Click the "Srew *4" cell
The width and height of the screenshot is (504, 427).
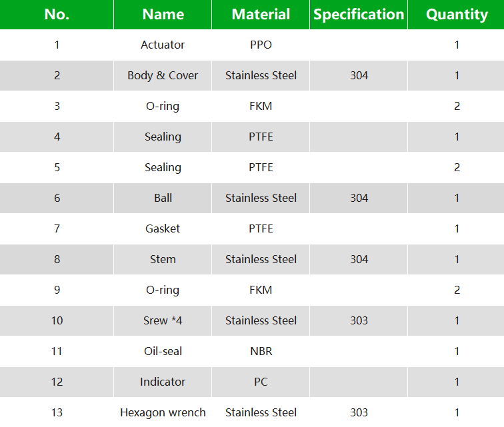point(163,321)
